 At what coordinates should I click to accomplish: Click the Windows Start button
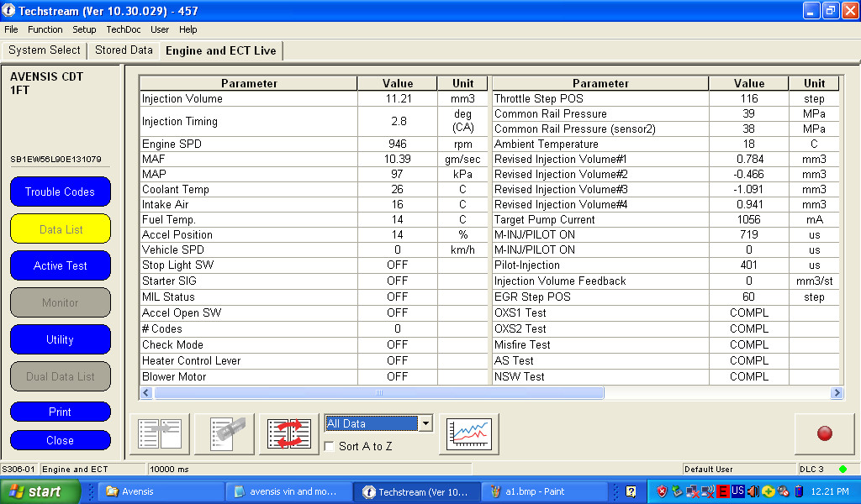click(40, 491)
